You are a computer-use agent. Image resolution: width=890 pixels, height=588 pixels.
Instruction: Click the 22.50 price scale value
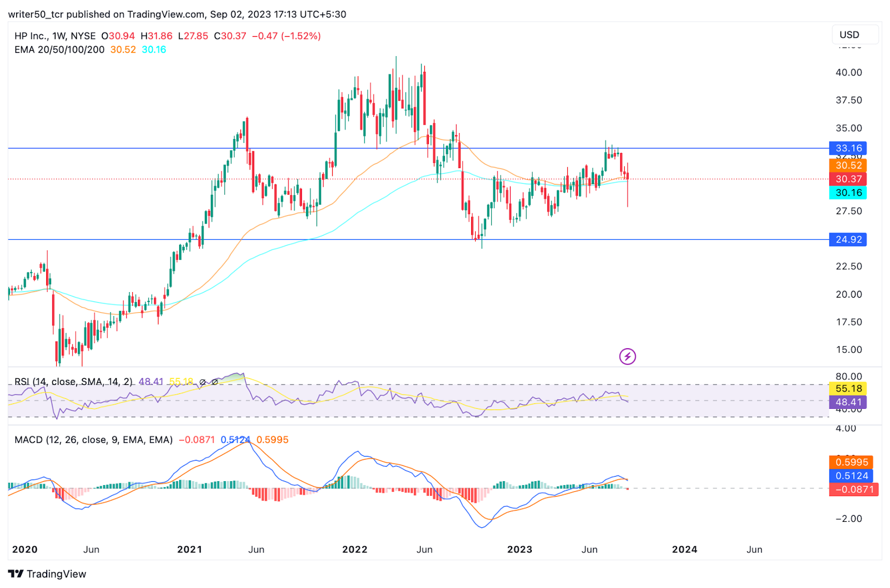[x=849, y=266]
